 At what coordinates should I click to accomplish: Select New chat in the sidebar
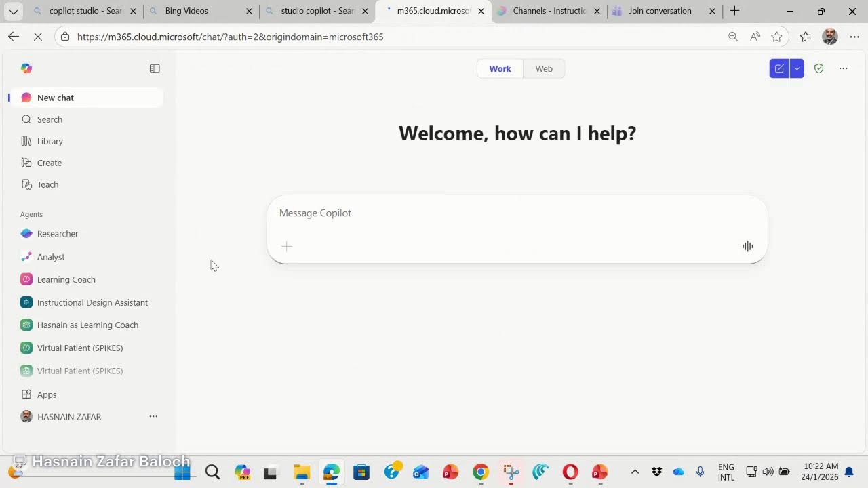(87, 98)
